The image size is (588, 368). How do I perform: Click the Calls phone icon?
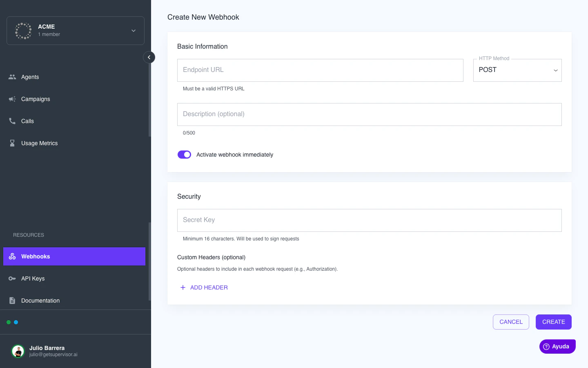click(x=12, y=121)
